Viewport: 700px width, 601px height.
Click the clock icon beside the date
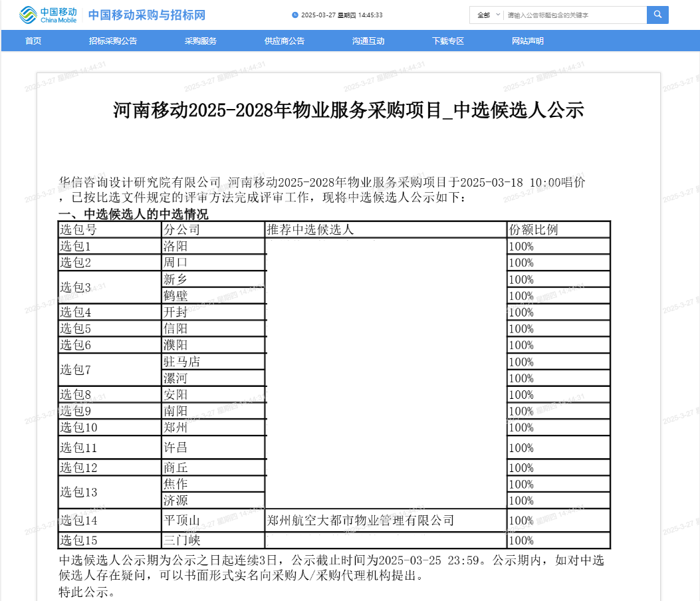(294, 15)
